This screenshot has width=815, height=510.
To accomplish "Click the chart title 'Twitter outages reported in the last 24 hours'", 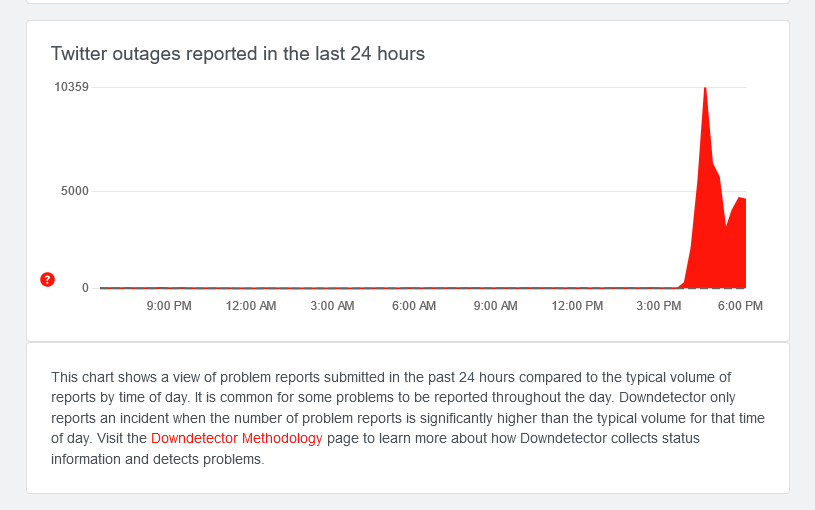I will (x=238, y=54).
